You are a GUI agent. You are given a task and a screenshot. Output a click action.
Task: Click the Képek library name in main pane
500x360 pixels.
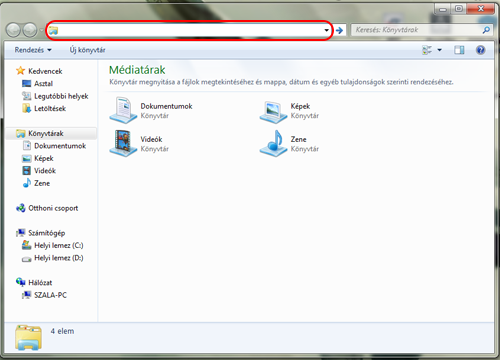(300, 106)
